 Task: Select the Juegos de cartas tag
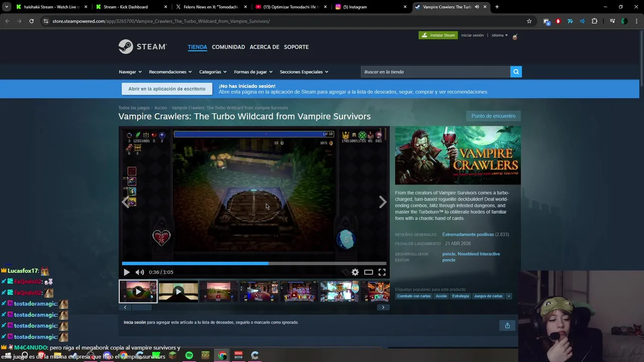[488, 296]
